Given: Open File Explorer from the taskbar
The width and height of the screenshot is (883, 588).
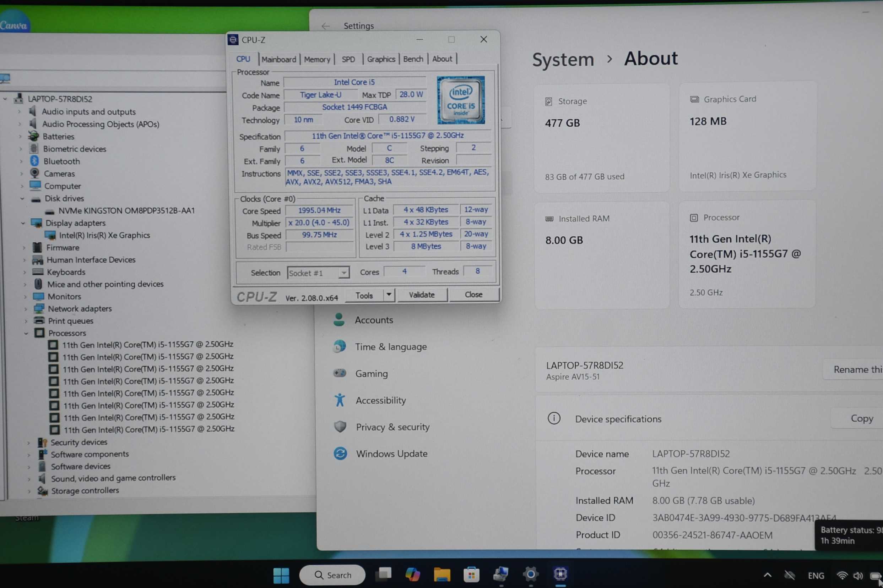Looking at the screenshot, I should pyautogui.click(x=442, y=574).
